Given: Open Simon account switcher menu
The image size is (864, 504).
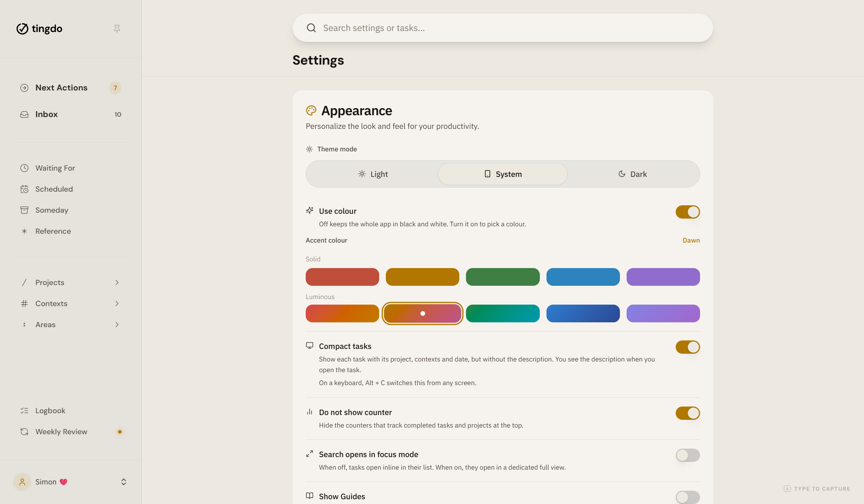Looking at the screenshot, I should click(x=124, y=482).
